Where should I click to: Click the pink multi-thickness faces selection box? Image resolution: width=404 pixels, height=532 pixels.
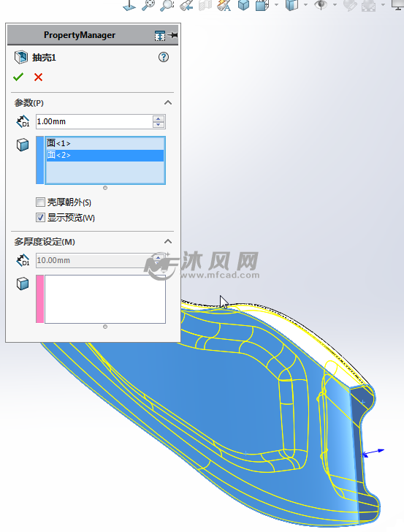pyautogui.click(x=104, y=299)
